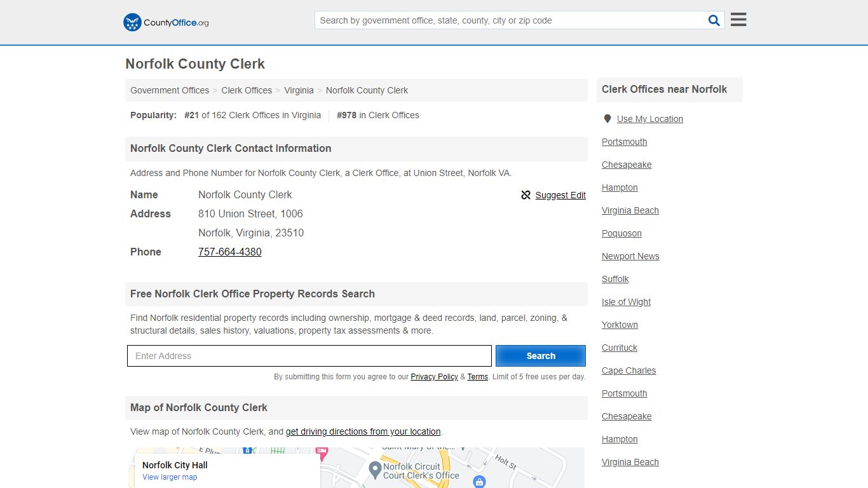Open the Privacy Policy link
868x488 pixels.
434,377
